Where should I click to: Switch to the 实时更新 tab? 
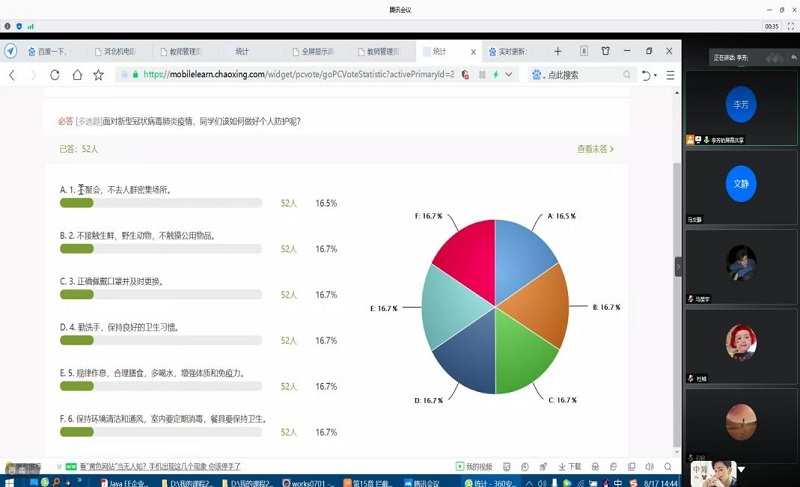tap(508, 52)
